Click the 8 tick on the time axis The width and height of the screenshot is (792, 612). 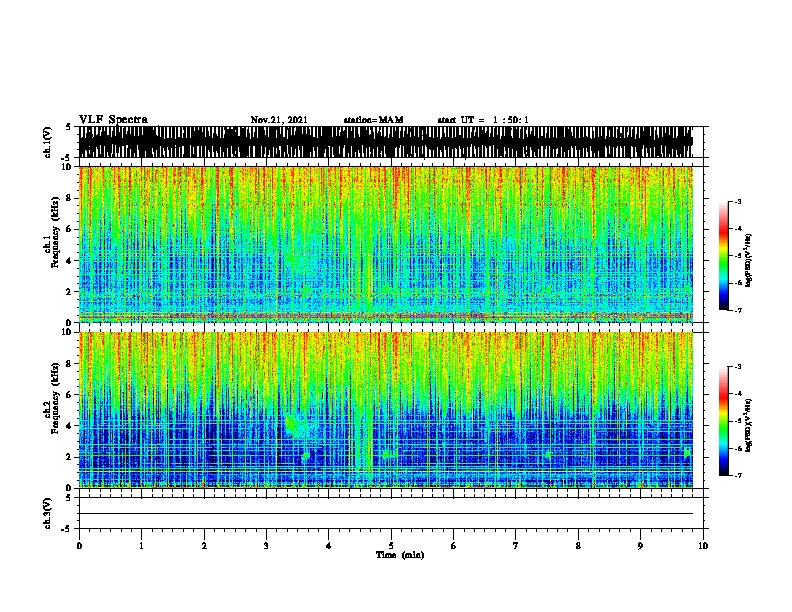[578, 546]
